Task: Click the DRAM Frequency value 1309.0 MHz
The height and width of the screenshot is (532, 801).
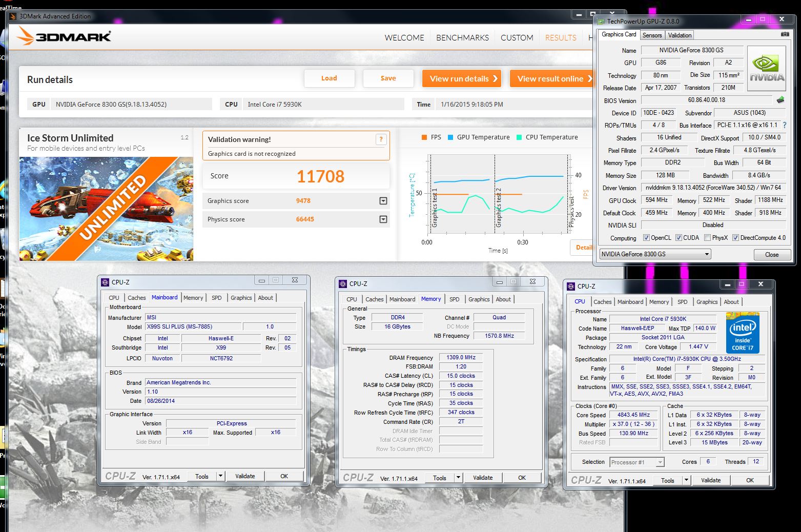Action: (x=461, y=358)
